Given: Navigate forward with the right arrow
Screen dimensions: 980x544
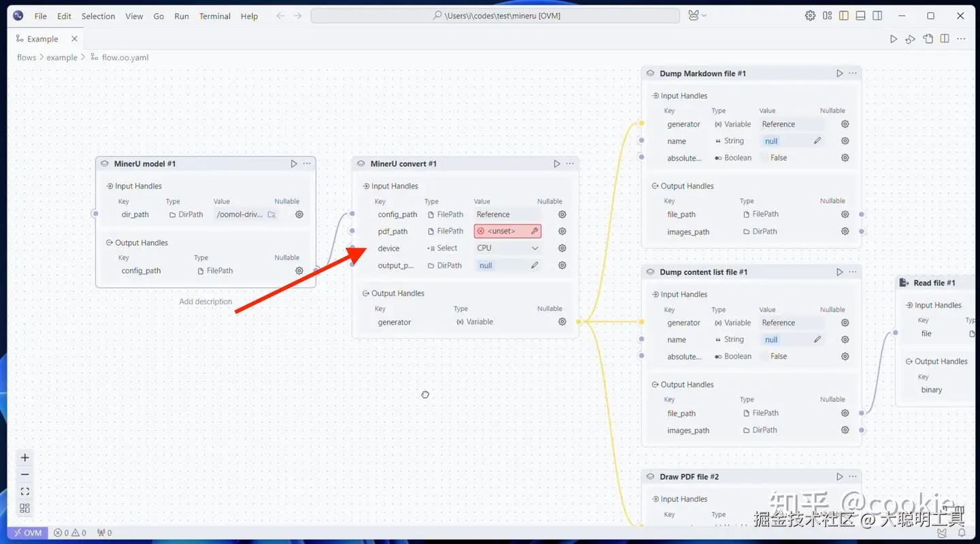Looking at the screenshot, I should pyautogui.click(x=297, y=16).
